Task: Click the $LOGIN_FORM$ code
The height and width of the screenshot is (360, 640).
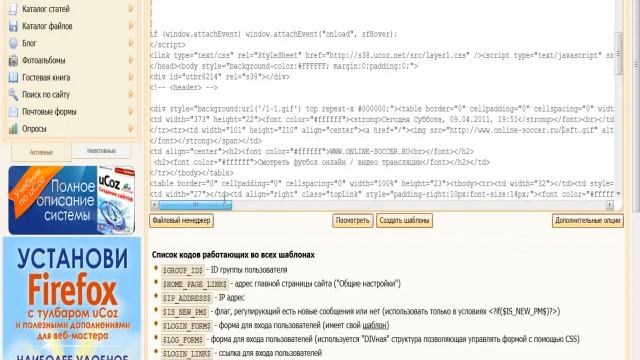Action: point(187,326)
